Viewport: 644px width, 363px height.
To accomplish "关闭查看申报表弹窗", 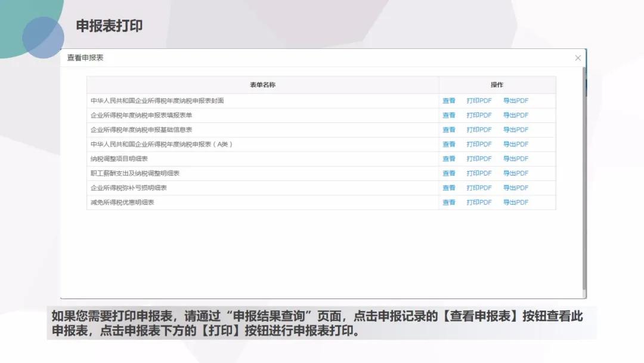I will [x=577, y=58].
